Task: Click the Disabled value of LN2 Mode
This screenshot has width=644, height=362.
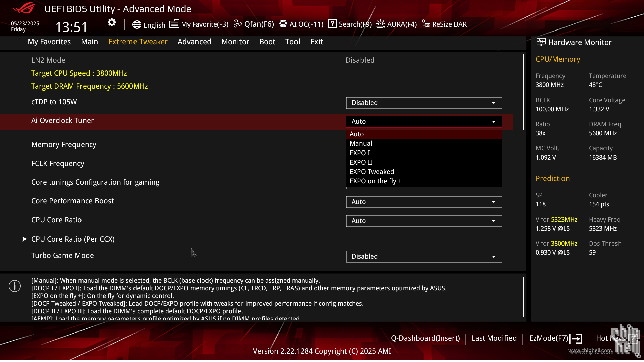Action: coord(360,60)
